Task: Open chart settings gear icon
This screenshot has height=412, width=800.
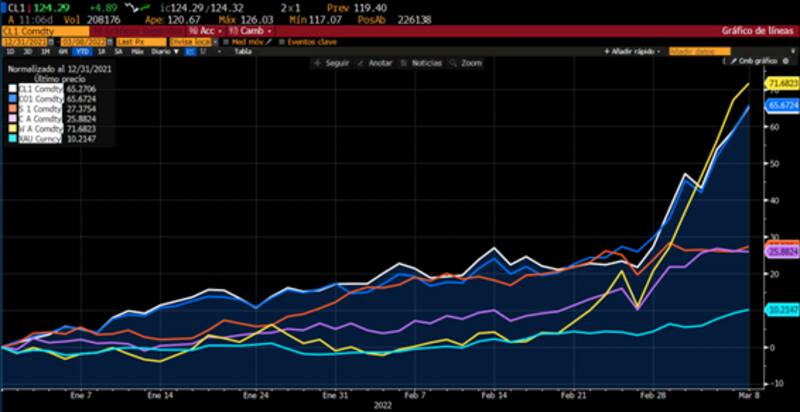Action: (x=786, y=61)
